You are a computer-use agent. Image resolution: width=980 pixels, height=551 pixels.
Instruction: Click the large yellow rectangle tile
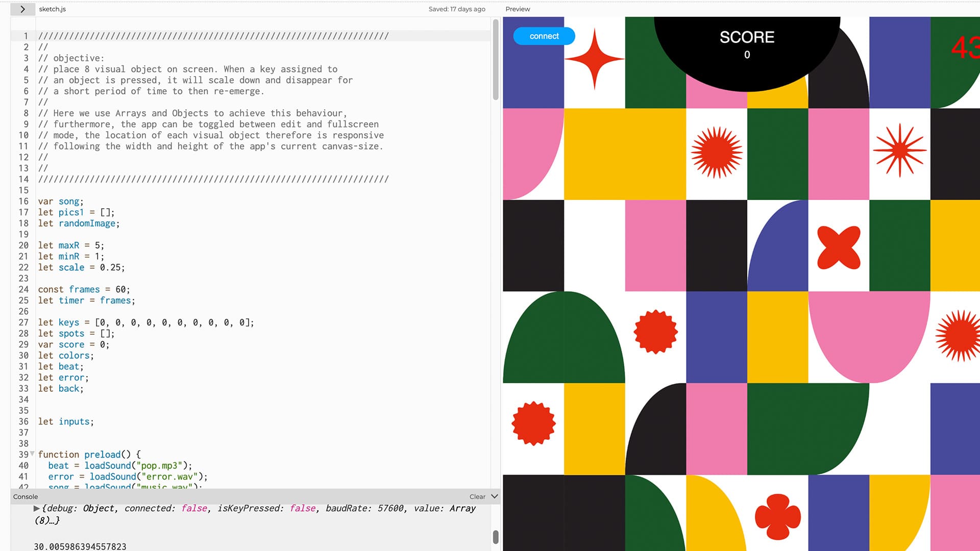coord(625,154)
